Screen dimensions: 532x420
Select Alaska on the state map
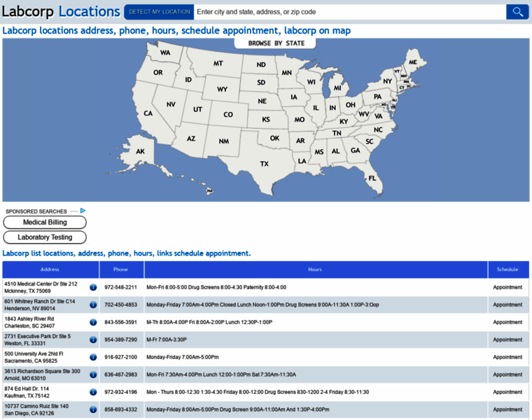(x=140, y=151)
